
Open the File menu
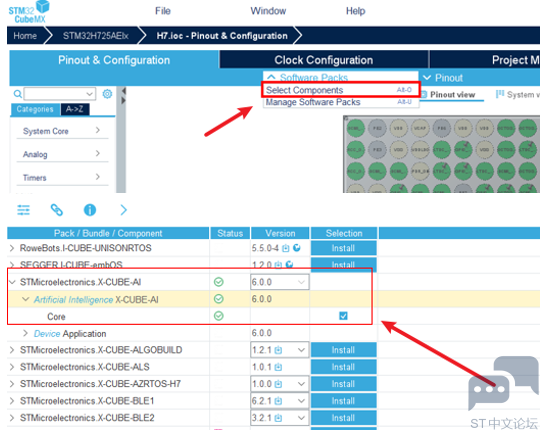click(163, 11)
